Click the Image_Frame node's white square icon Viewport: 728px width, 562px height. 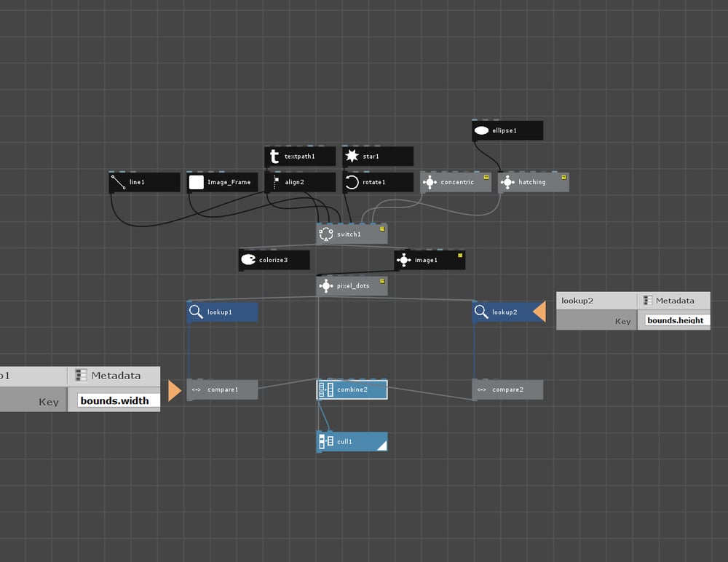click(197, 183)
